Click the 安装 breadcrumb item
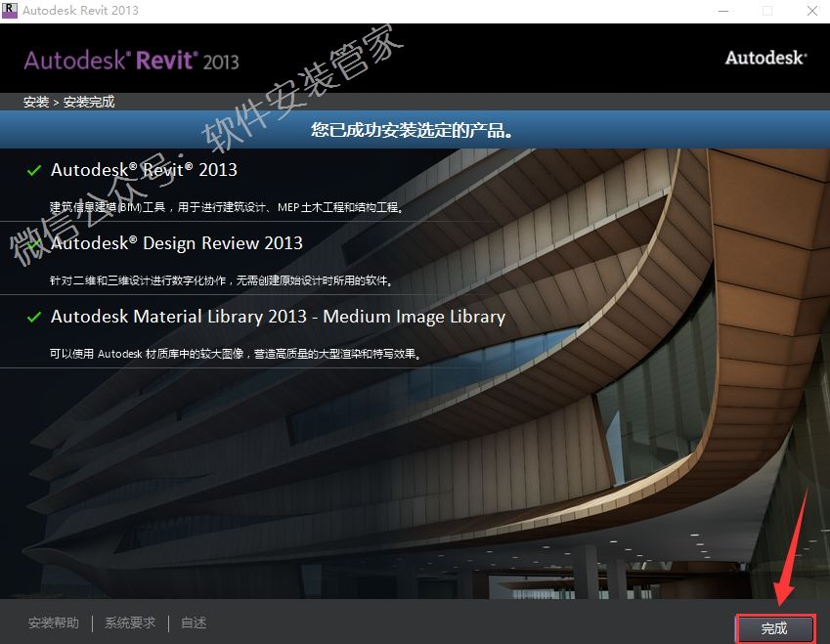 click(x=36, y=102)
